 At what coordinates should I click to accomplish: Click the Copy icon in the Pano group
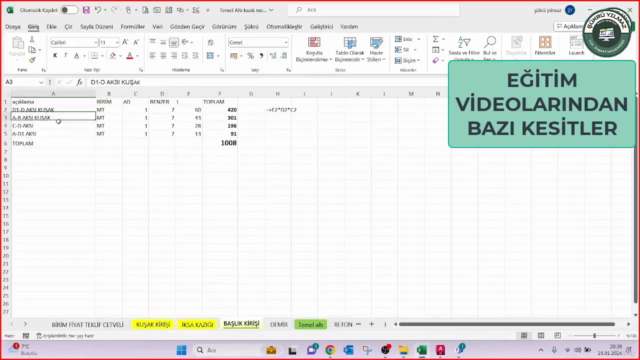[32, 50]
